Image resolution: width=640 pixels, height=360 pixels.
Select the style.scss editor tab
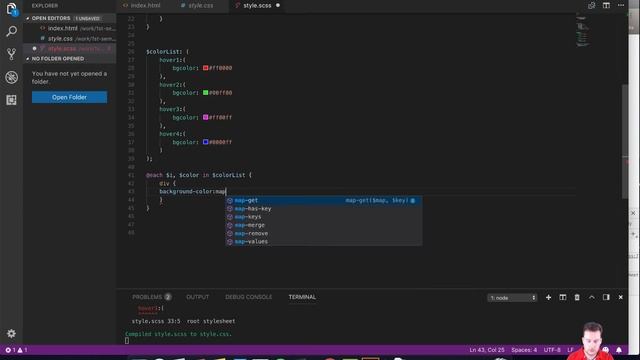click(x=258, y=6)
